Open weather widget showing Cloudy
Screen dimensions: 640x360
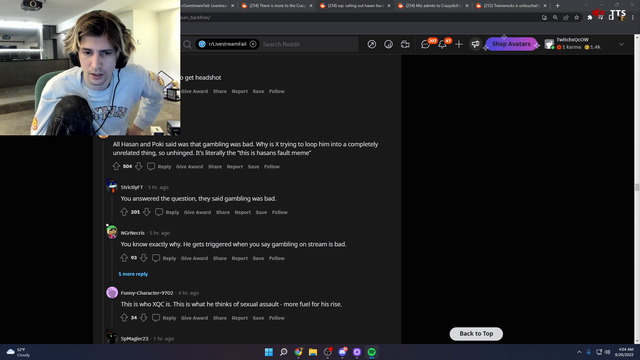pyautogui.click(x=19, y=352)
